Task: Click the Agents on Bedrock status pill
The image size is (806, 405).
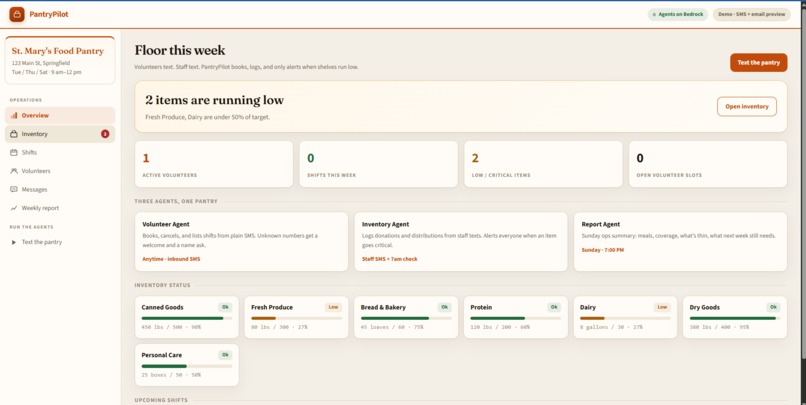Action: pyautogui.click(x=678, y=14)
